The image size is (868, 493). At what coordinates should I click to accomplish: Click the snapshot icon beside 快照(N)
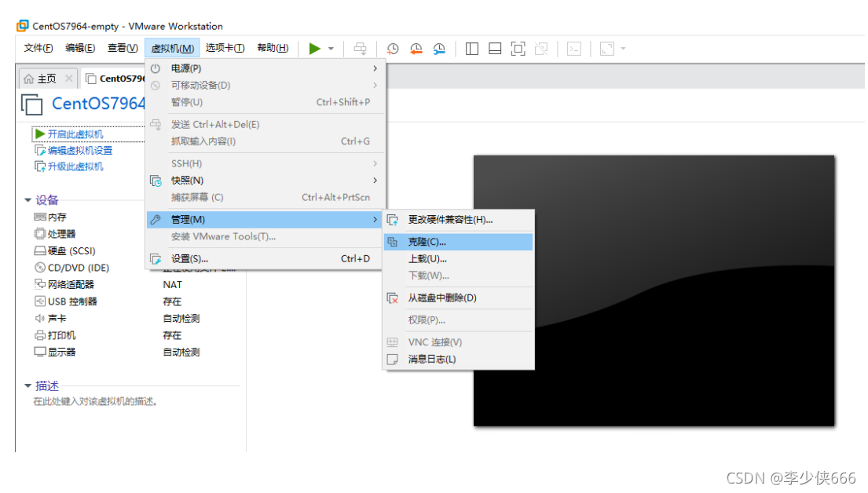(x=156, y=181)
